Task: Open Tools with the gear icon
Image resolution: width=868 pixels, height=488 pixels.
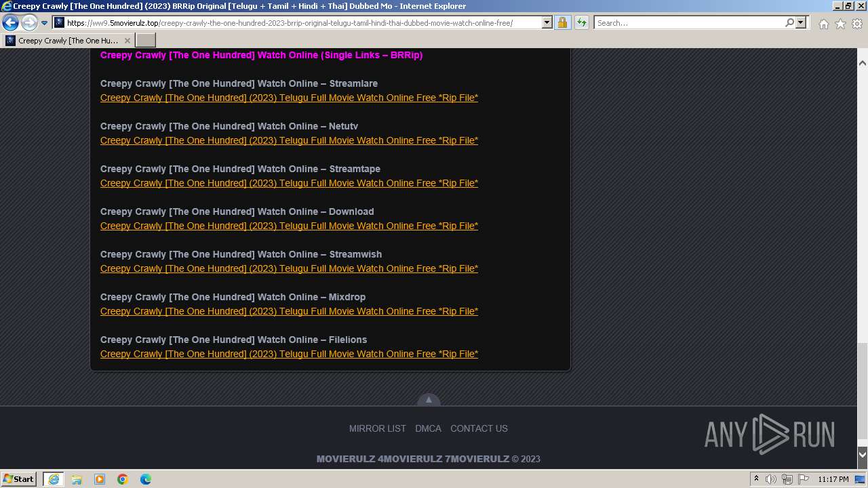Action: [857, 24]
